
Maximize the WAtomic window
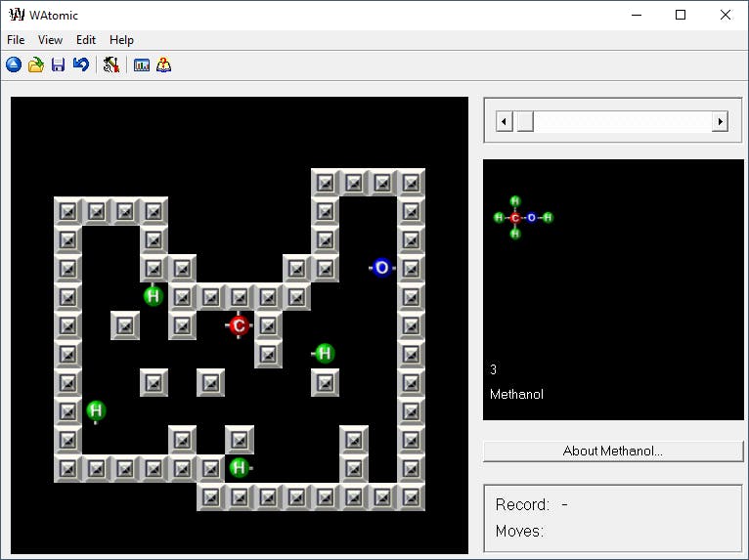(681, 15)
